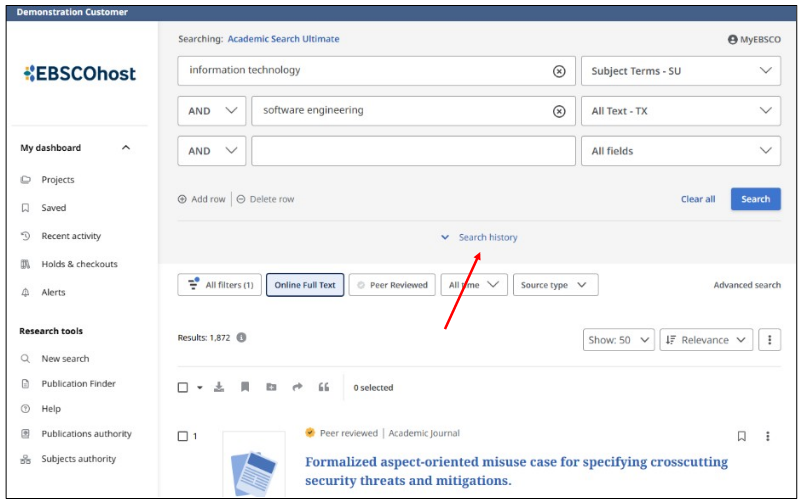The height and width of the screenshot is (503, 802).
Task: Clear the information technology search term
Action: (559, 71)
